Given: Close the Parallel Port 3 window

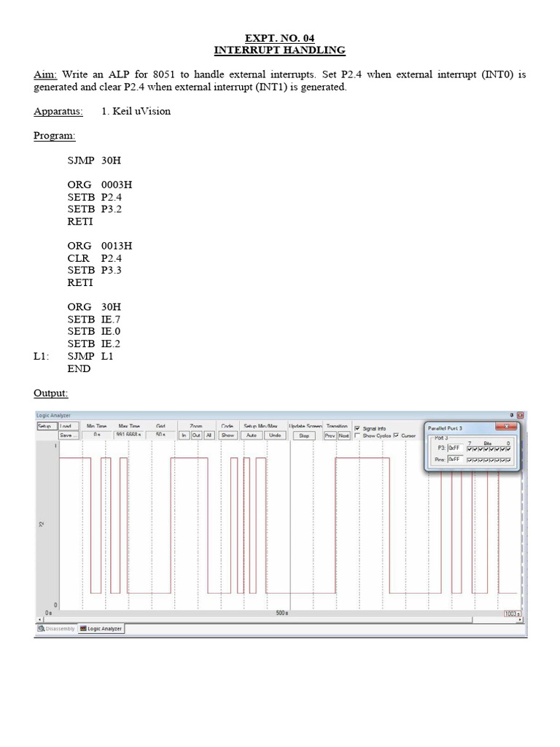Looking at the screenshot, I should [506, 426].
